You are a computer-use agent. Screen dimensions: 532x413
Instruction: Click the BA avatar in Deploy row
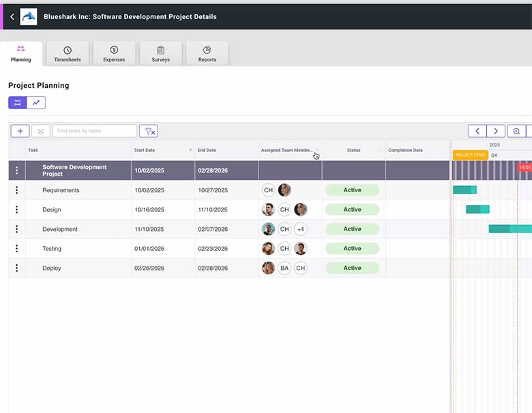pyautogui.click(x=284, y=269)
